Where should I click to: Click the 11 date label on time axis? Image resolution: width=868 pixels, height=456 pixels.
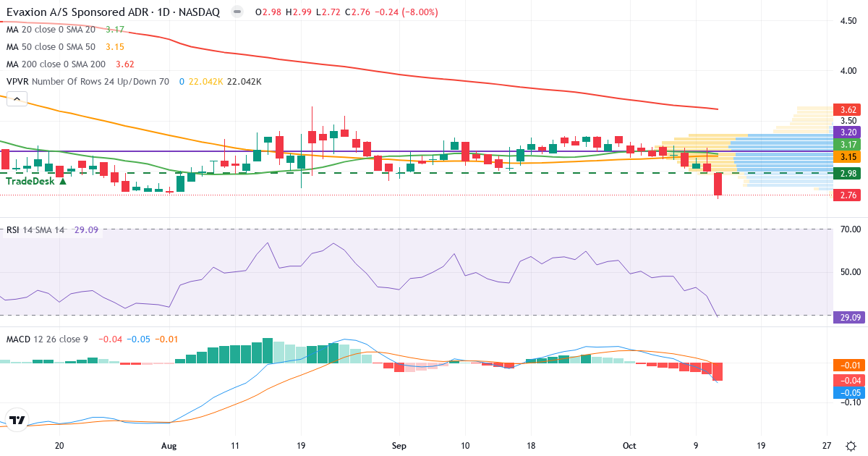tap(234, 446)
